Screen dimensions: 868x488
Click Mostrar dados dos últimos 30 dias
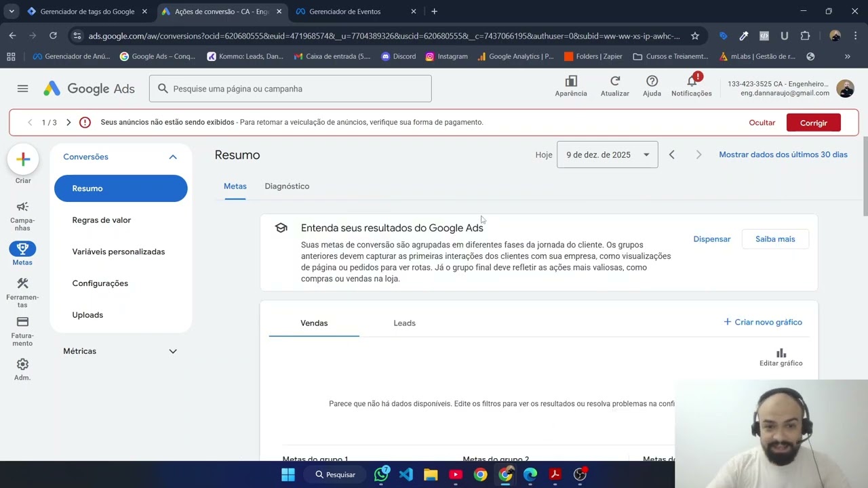tap(783, 155)
